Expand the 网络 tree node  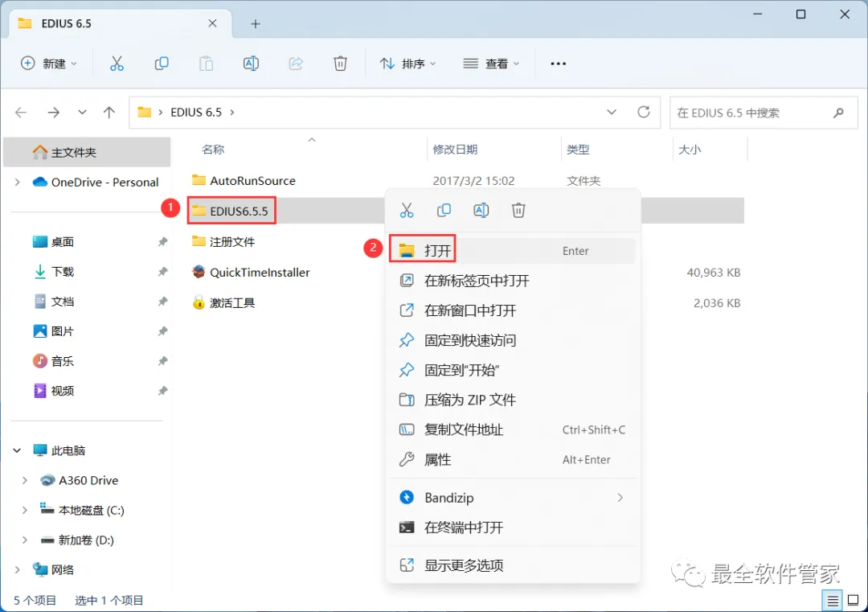point(17,570)
